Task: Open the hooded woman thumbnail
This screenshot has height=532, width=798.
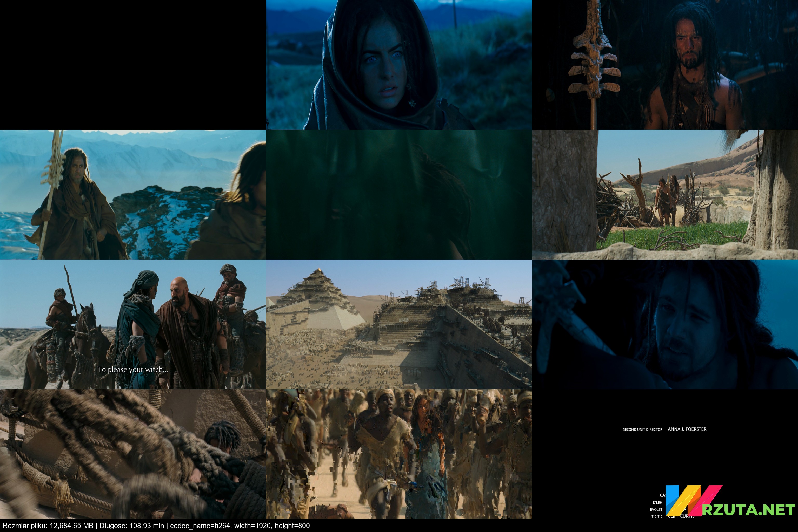Action: coord(399,65)
